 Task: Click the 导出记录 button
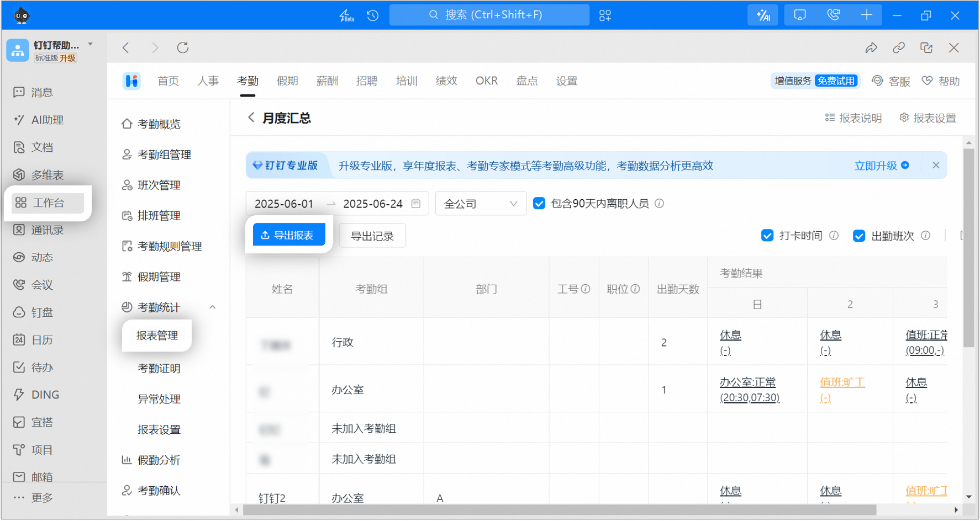(x=372, y=236)
